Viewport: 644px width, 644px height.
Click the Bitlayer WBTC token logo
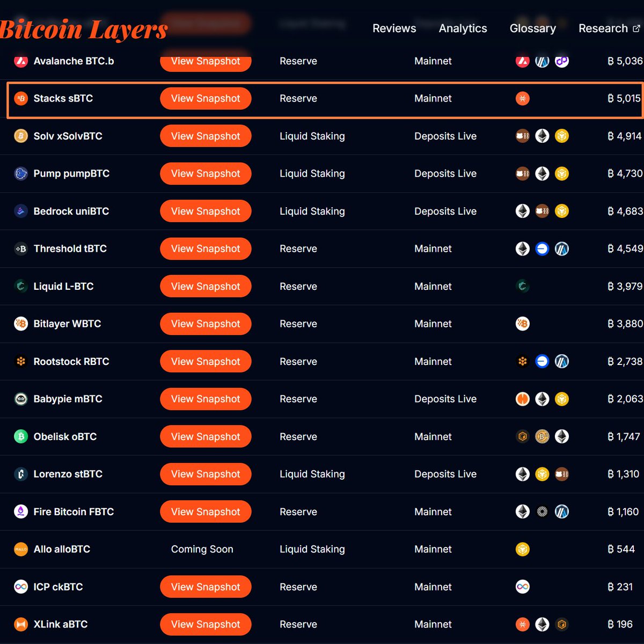21,324
